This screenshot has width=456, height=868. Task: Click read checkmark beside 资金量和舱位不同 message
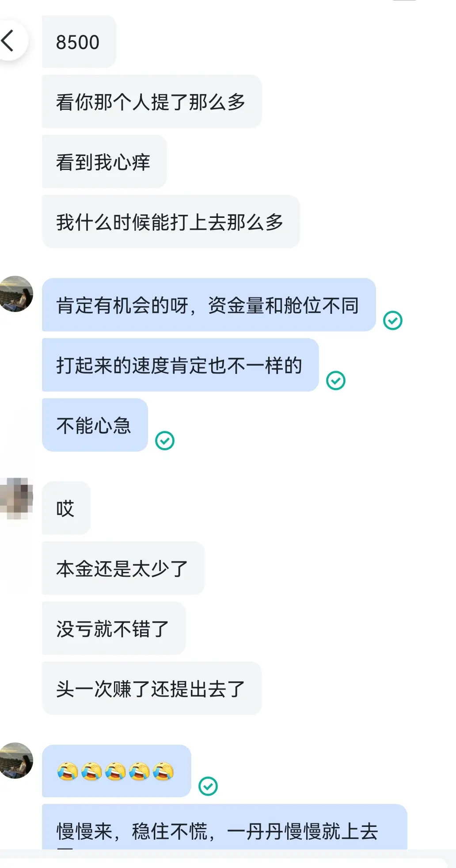coord(392,320)
